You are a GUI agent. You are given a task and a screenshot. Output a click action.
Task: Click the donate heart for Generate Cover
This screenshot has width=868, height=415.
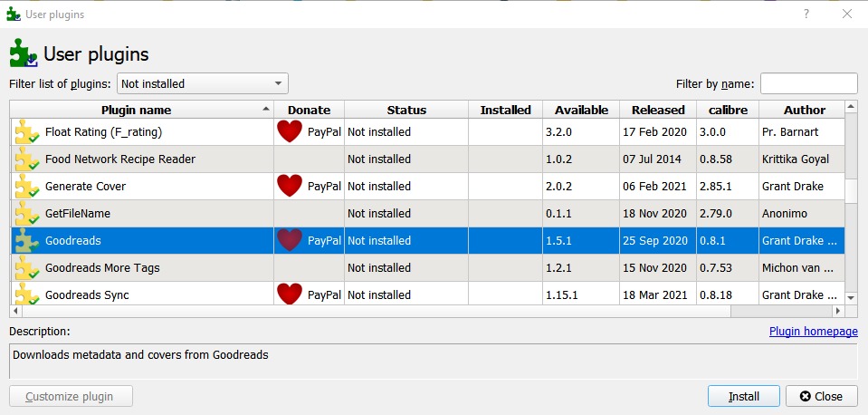[290, 186]
